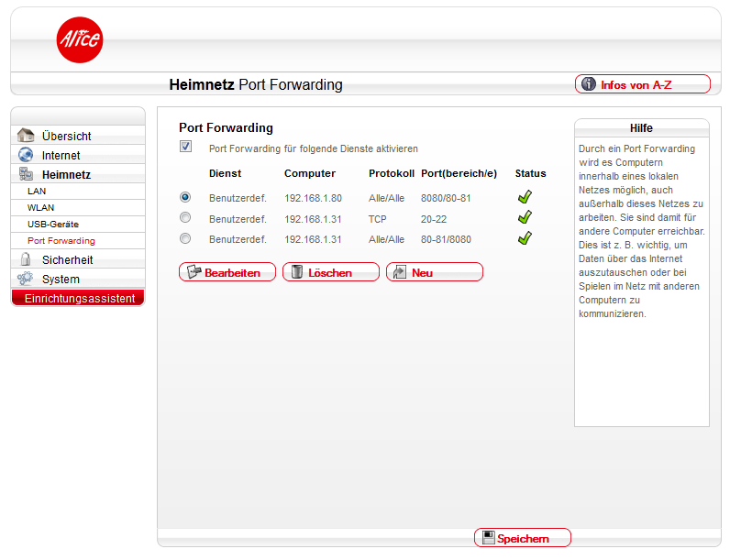The width and height of the screenshot is (730, 560).
Task: Select the radio button for port 8080/80-81 rule
Action: point(185,196)
